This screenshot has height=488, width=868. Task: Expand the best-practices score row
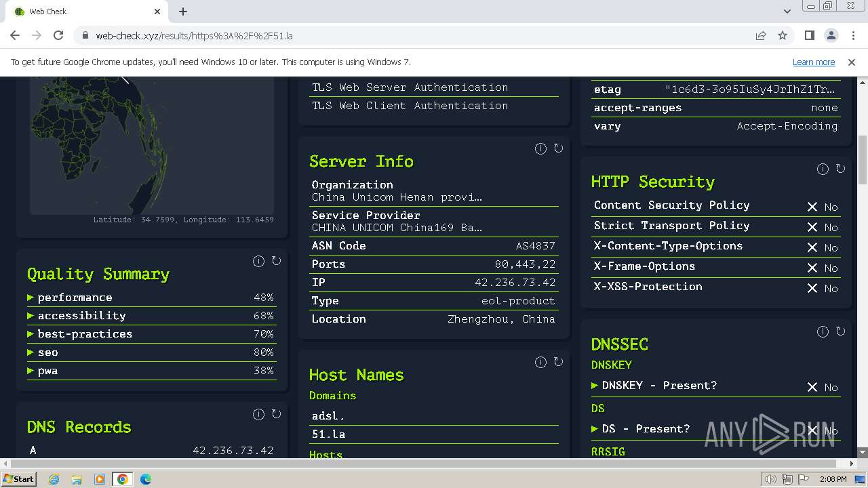152,334
